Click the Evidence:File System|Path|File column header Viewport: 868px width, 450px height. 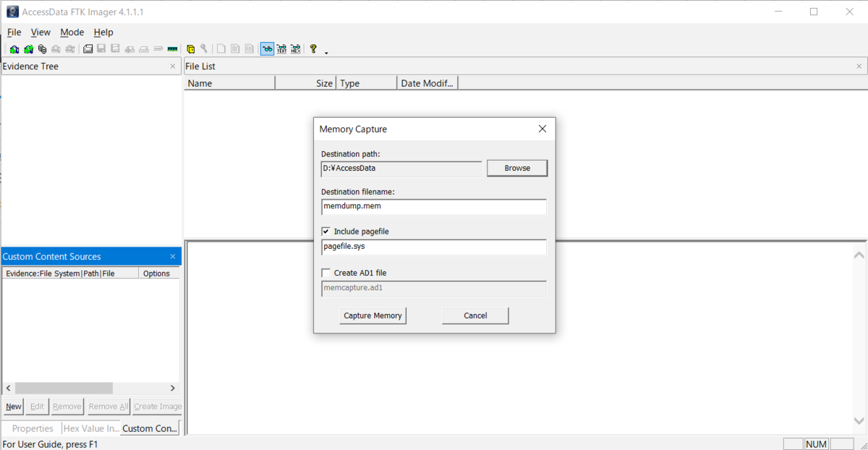click(x=70, y=273)
